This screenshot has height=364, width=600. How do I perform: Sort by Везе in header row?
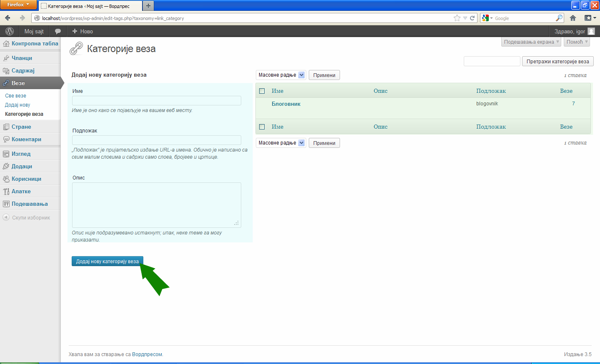566,91
